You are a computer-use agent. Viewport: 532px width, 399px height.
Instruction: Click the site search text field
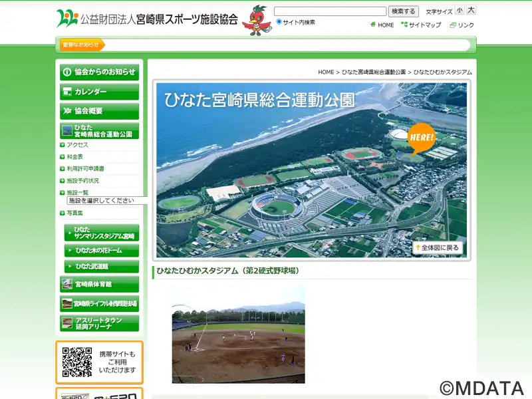click(330, 11)
